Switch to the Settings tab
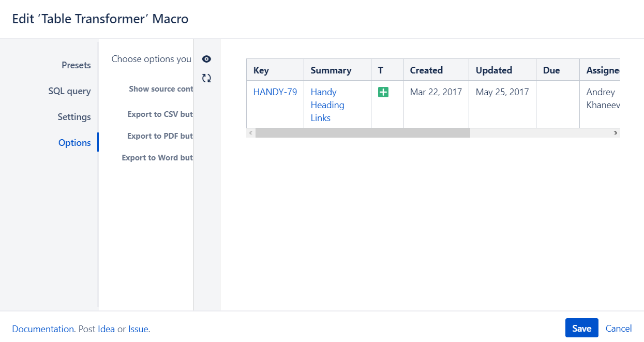 pyautogui.click(x=74, y=117)
